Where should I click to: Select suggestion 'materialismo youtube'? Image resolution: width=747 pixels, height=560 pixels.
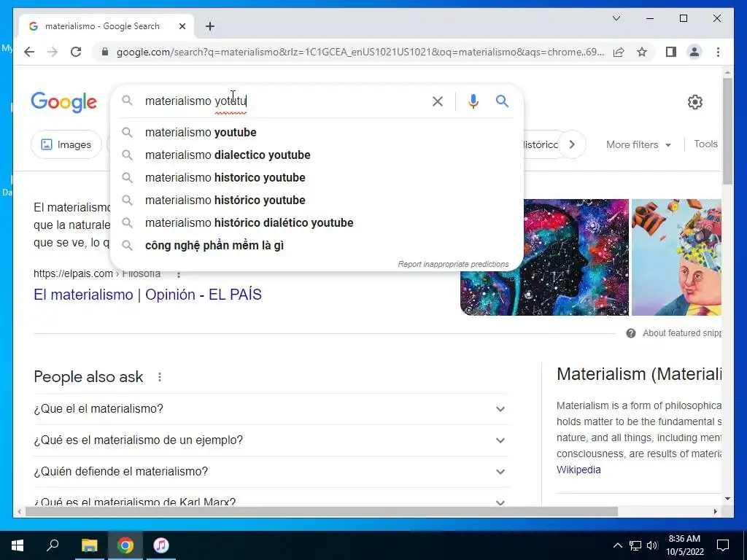[317, 133]
